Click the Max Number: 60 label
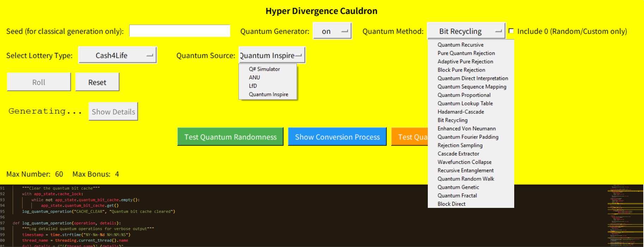This screenshot has width=644, height=247. tap(35, 174)
